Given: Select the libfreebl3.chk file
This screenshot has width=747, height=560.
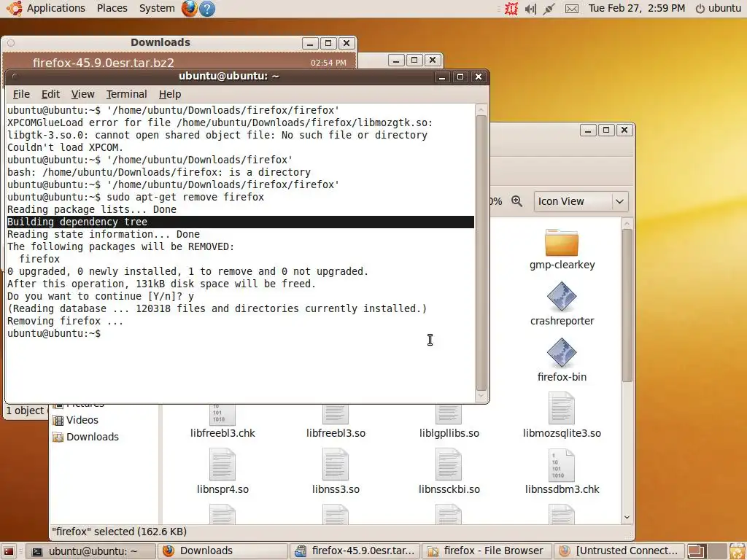Looking at the screenshot, I should 222,421.
